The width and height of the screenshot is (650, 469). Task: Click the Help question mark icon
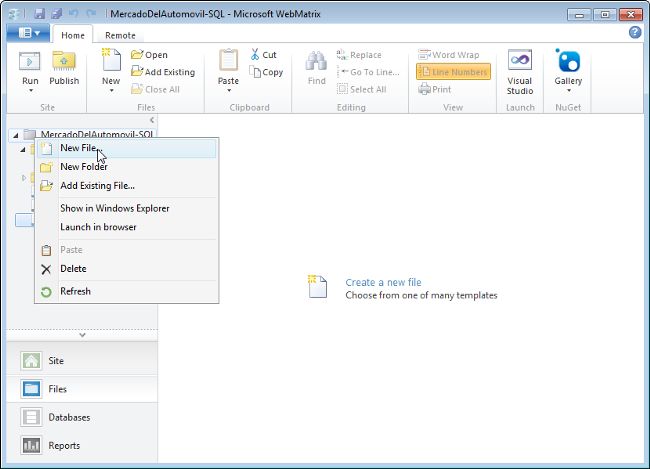coord(635,32)
